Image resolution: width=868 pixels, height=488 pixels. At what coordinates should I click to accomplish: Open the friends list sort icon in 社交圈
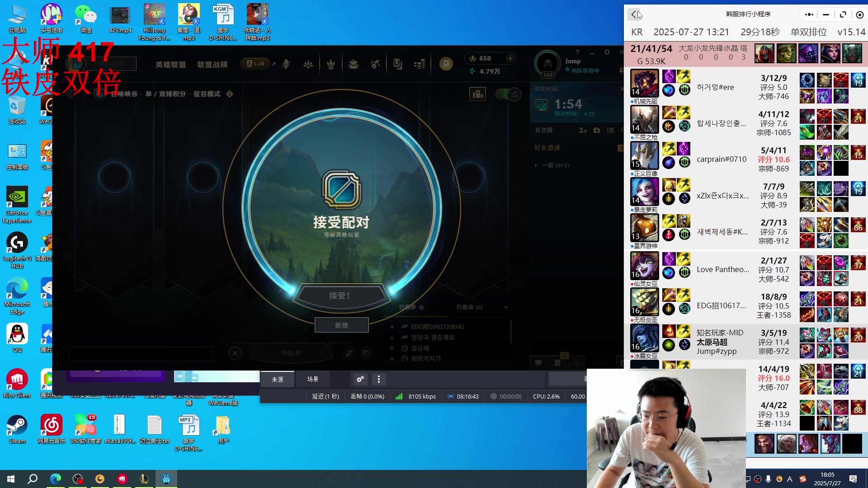pos(610,130)
